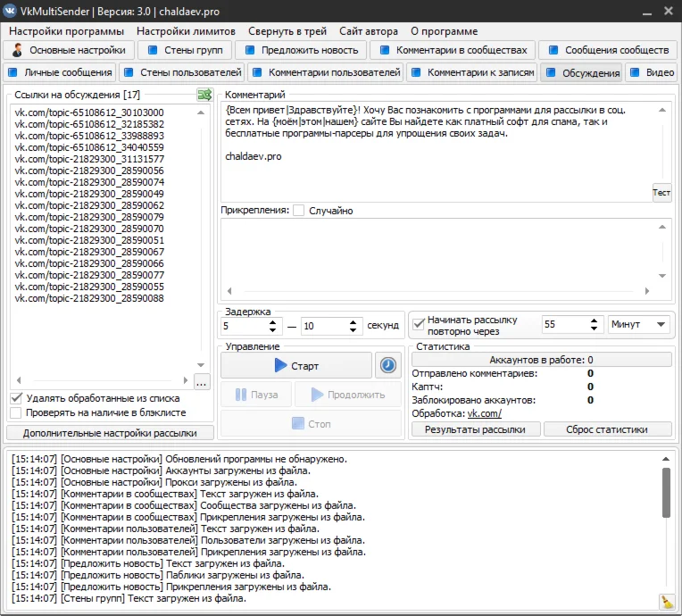The image size is (682, 616).
Task: Click the VK logo in title bar
Action: 11,11
